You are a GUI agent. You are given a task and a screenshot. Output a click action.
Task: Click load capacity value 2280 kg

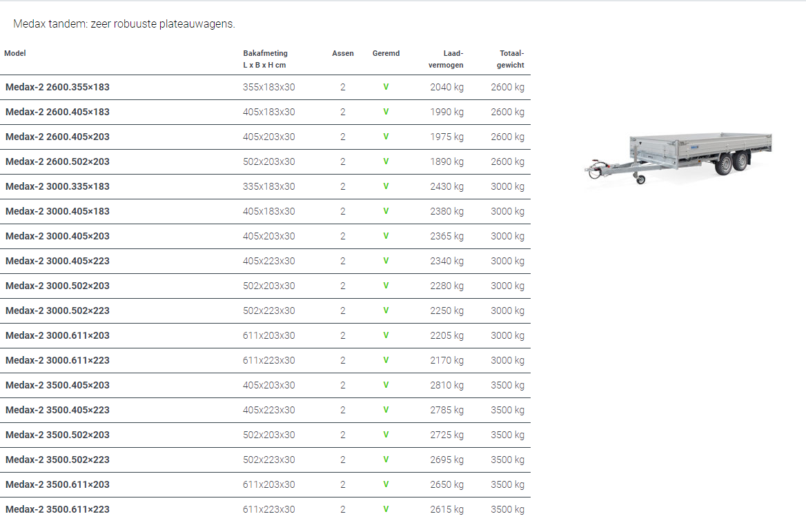pos(446,286)
